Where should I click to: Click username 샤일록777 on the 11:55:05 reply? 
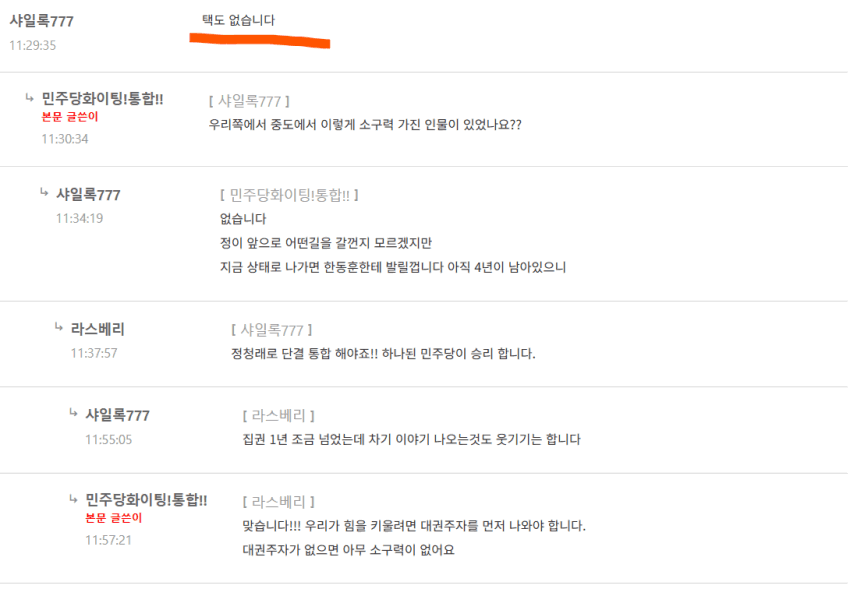tap(118, 415)
